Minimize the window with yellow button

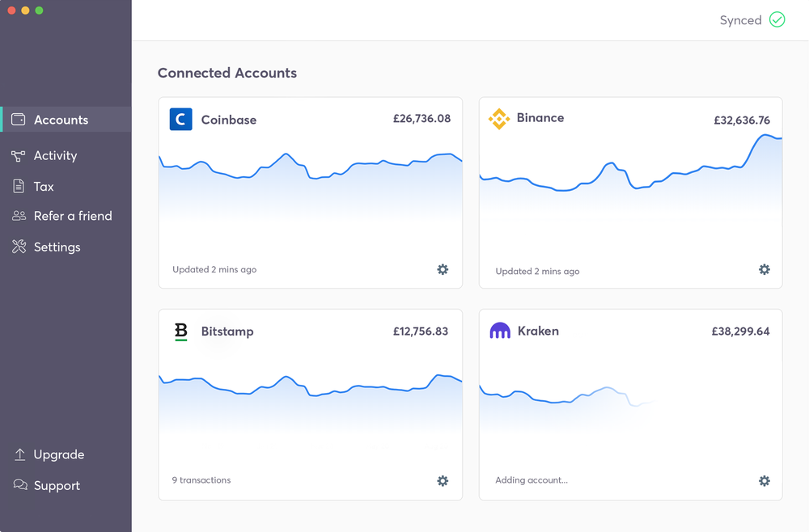(x=25, y=11)
